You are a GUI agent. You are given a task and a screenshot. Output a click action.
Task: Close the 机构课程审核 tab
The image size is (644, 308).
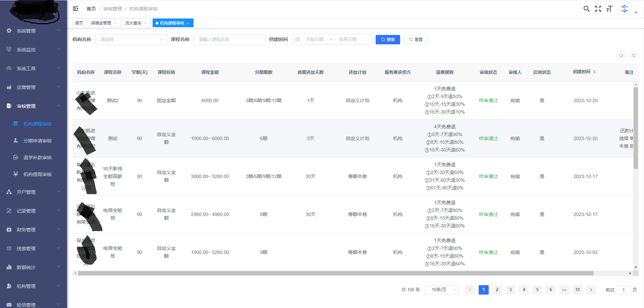point(188,23)
